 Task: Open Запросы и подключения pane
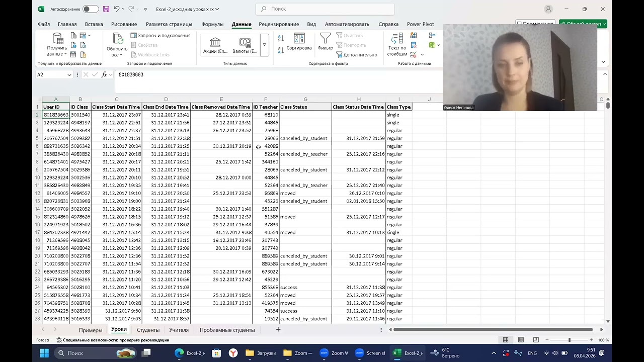pyautogui.click(x=160, y=36)
